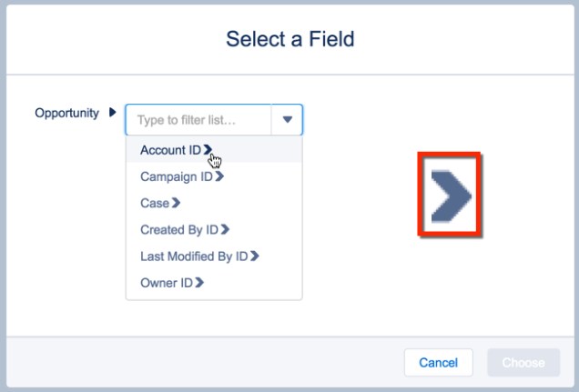Open the field list dropdown arrow
The height and width of the screenshot is (392, 579).
(x=288, y=120)
